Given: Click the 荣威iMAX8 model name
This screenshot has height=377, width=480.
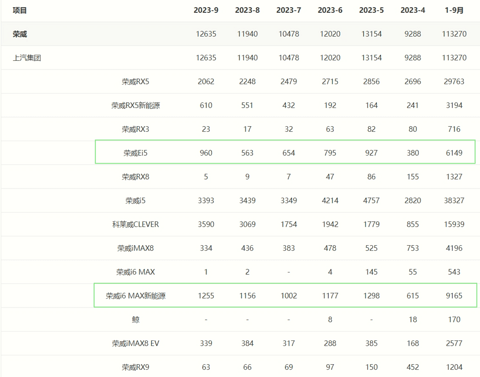Looking at the screenshot, I should (x=135, y=248).
